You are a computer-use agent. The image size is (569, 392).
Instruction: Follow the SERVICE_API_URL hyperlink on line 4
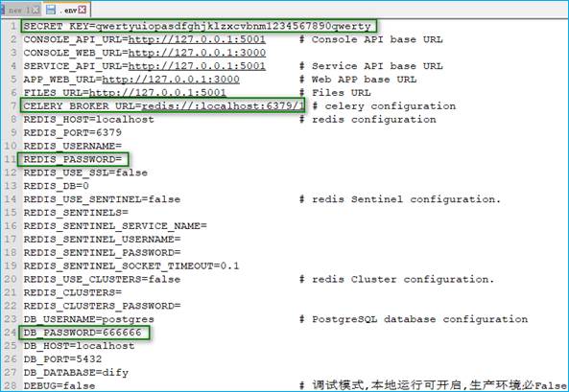point(197,66)
